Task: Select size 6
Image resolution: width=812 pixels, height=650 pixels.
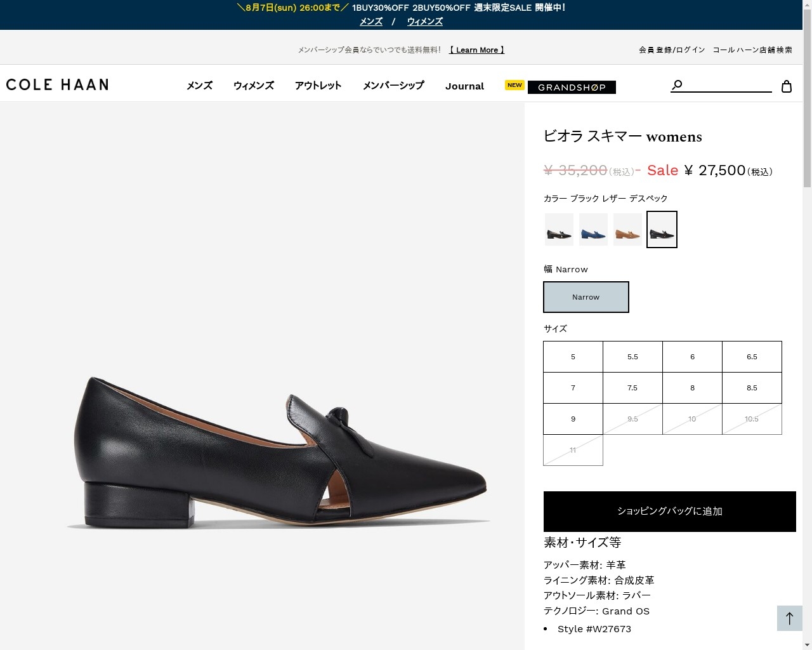Action: point(692,357)
